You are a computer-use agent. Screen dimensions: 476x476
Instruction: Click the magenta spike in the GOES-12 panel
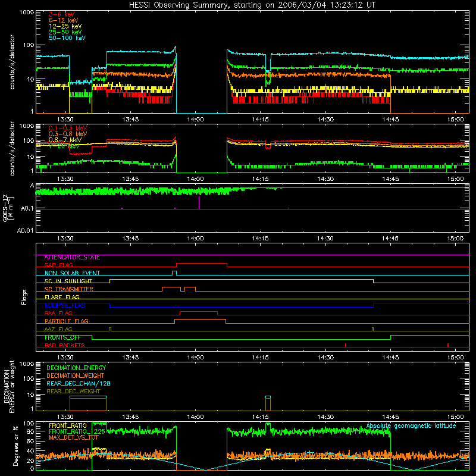point(199,202)
